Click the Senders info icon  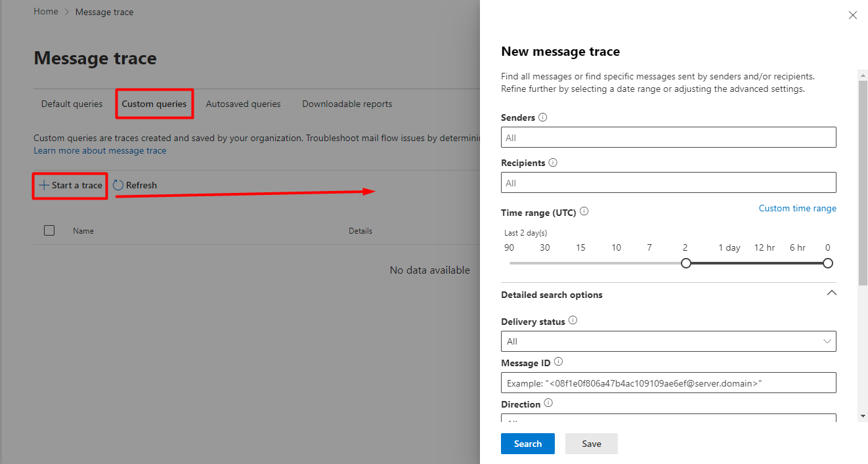(x=542, y=117)
